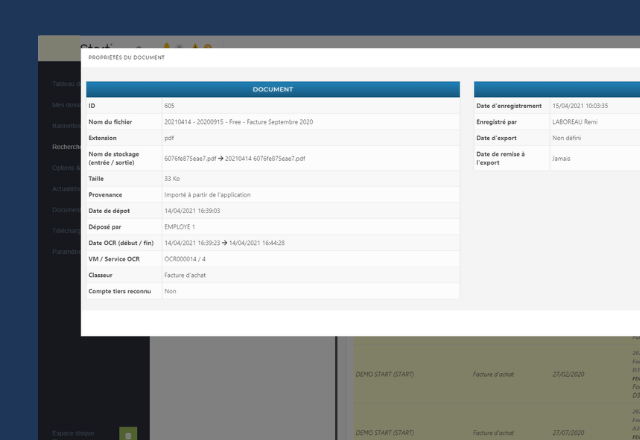This screenshot has width=640, height=440.
Task: Click 'Facture d'achat' in the 27/07/2020 background row
Action: click(x=493, y=433)
